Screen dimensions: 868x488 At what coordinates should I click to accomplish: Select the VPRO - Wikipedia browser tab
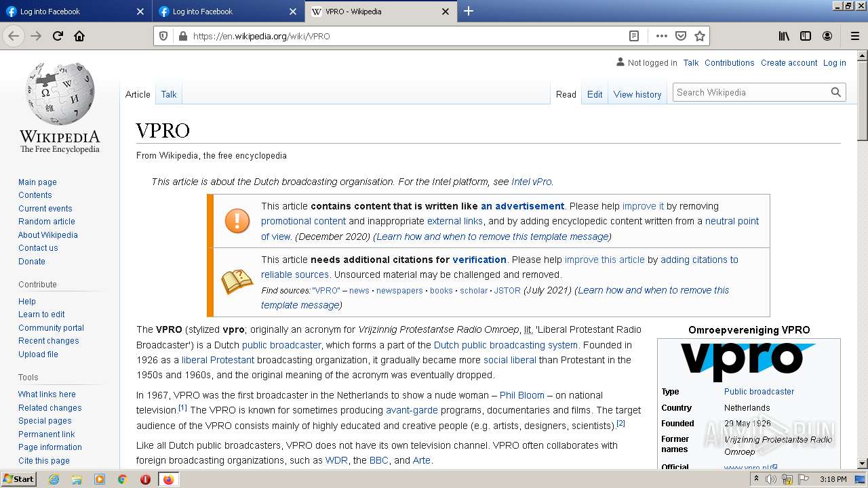pyautogui.click(x=380, y=12)
